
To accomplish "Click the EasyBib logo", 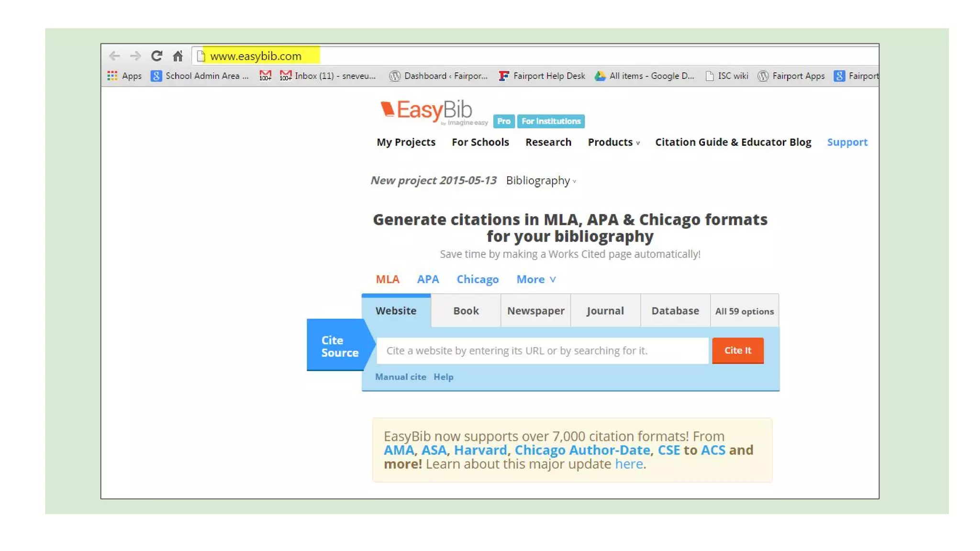I will click(427, 111).
